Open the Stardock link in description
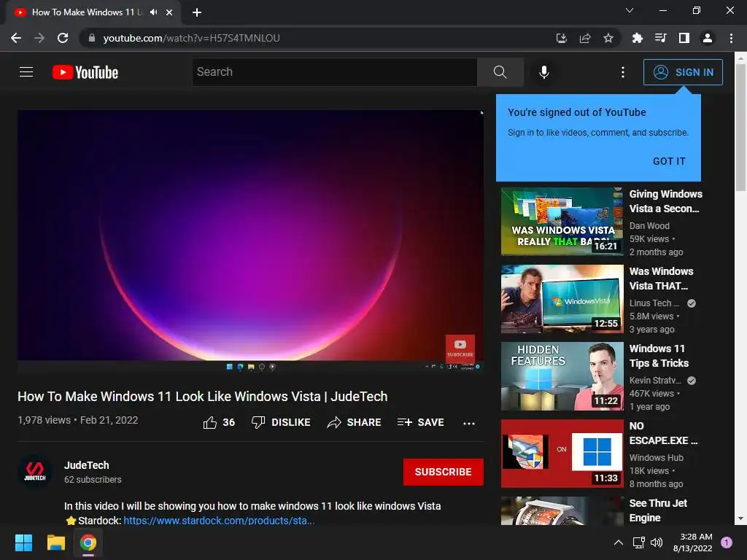747x560 pixels. pyautogui.click(x=219, y=521)
